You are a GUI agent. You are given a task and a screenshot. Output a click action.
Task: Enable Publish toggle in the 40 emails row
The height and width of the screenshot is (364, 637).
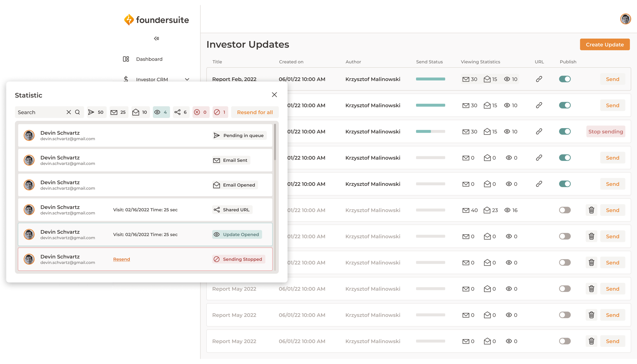(565, 210)
